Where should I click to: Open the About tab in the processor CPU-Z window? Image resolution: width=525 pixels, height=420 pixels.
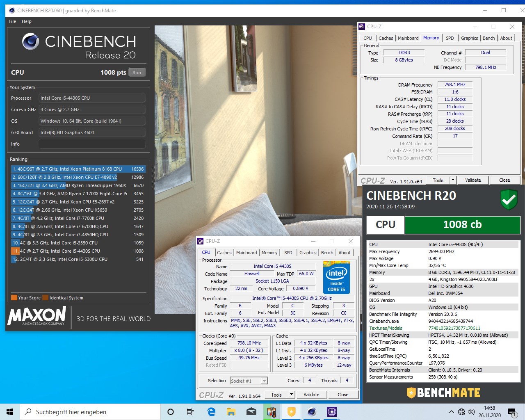point(345,253)
